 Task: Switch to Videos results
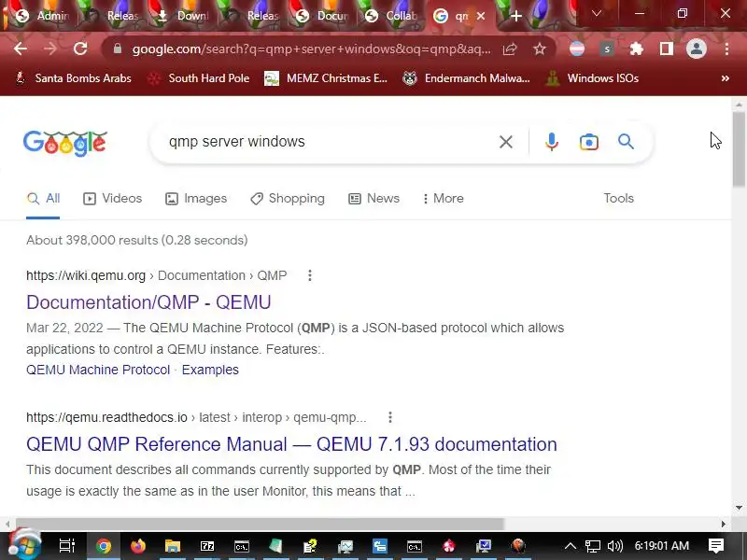click(x=112, y=198)
